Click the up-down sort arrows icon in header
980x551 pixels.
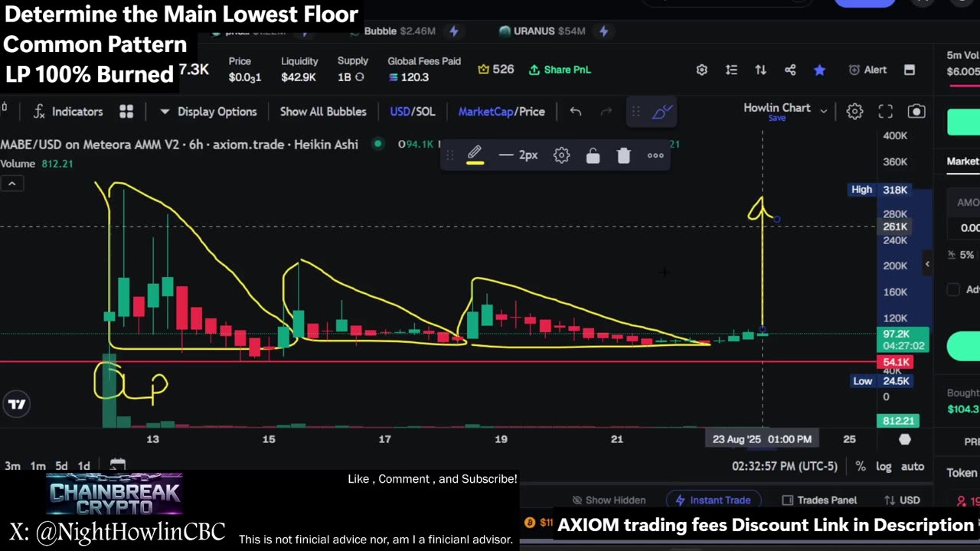tap(760, 70)
